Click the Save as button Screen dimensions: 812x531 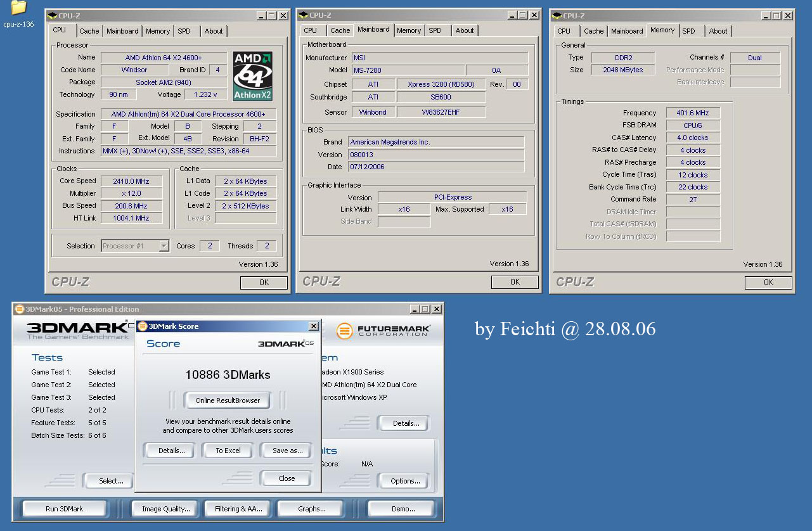(287, 451)
